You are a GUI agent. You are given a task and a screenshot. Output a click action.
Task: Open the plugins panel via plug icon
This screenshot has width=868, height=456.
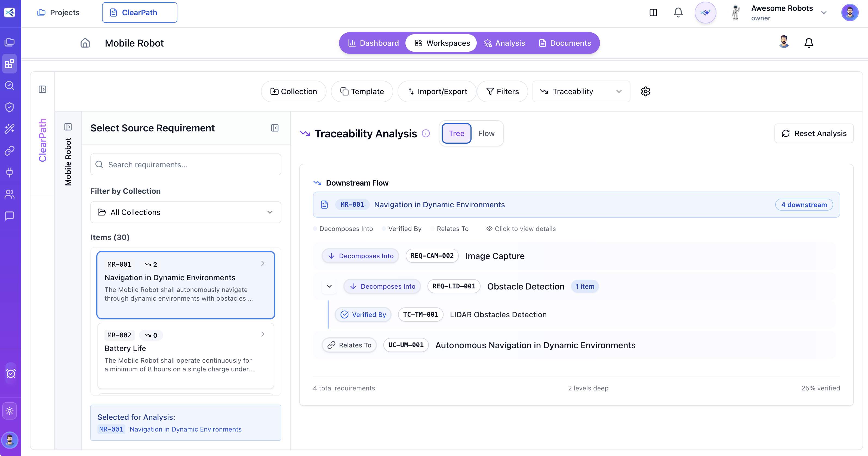coord(10,172)
